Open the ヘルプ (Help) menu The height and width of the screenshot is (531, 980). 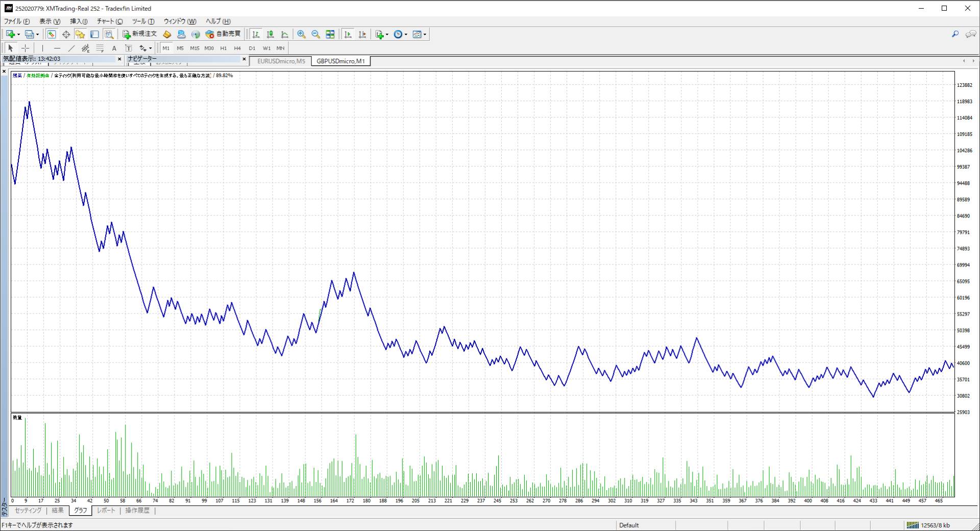coord(218,21)
